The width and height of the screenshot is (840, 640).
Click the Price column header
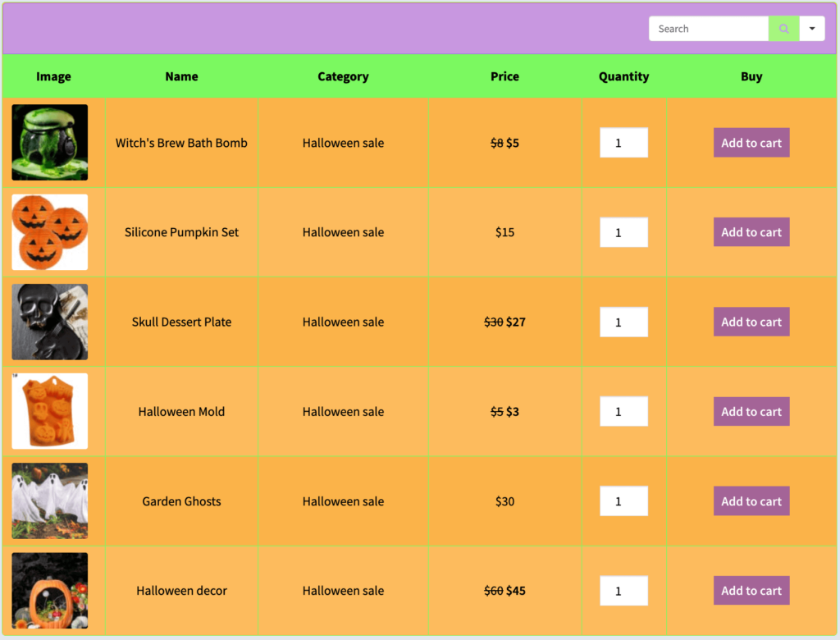(504, 75)
